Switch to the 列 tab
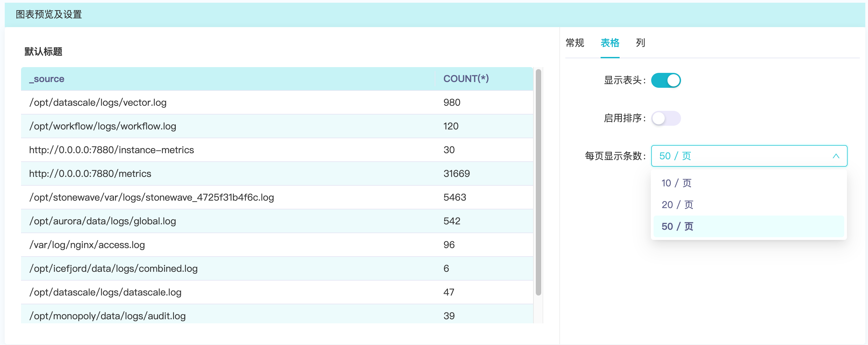The image size is (868, 345). coord(640,43)
